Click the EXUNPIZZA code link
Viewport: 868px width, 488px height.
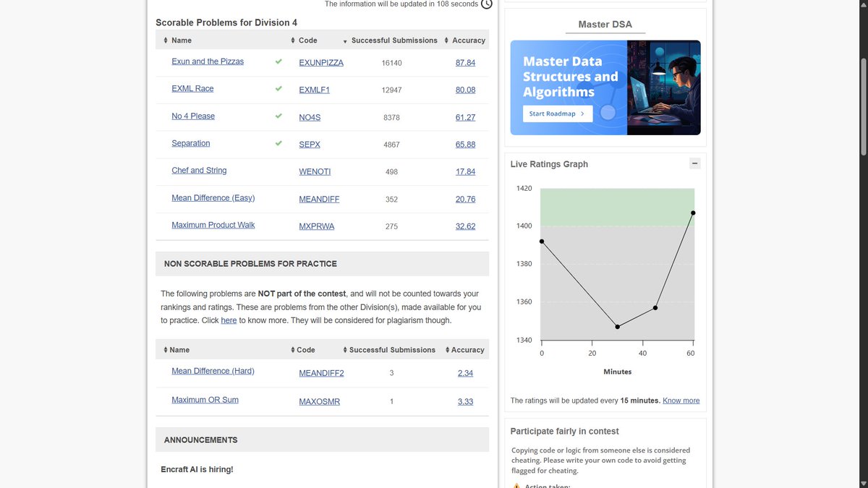click(x=321, y=63)
